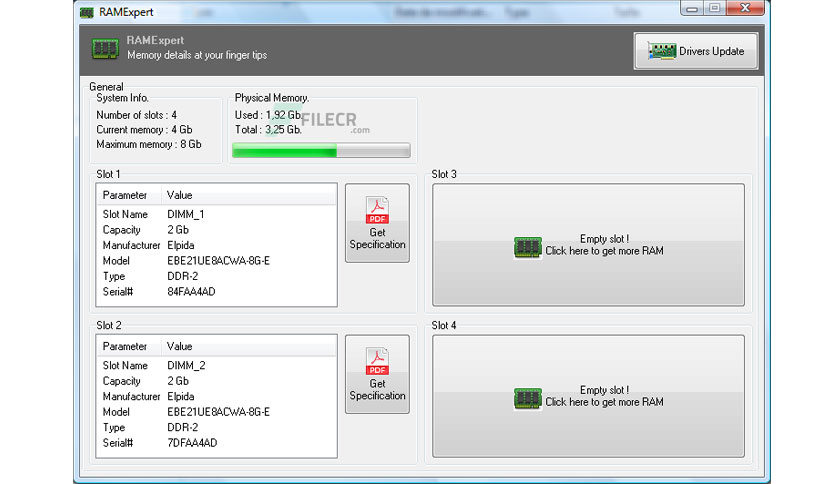Select Slot 1 model EBE21UE8ACWA-8G-E
The width and height of the screenshot is (836, 484).
pos(219,261)
